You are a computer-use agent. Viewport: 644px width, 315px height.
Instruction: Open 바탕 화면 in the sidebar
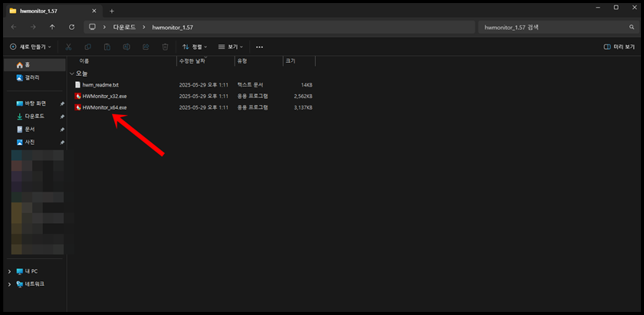(x=35, y=103)
